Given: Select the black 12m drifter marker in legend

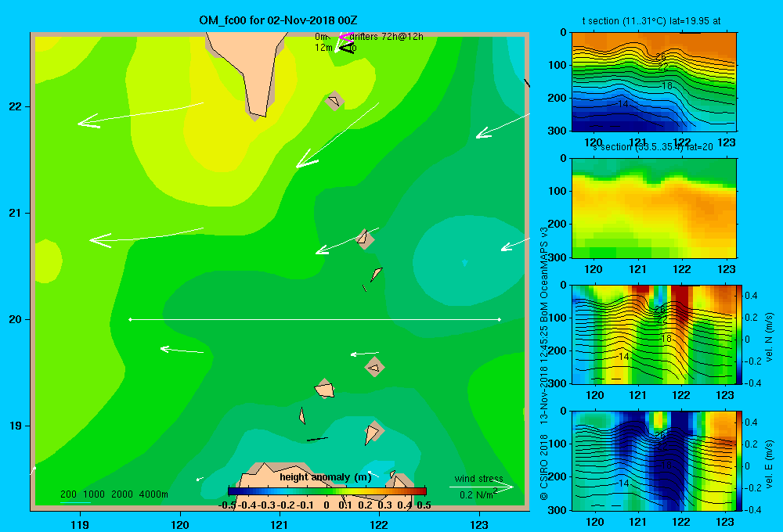Looking at the screenshot, I should coord(346,49).
